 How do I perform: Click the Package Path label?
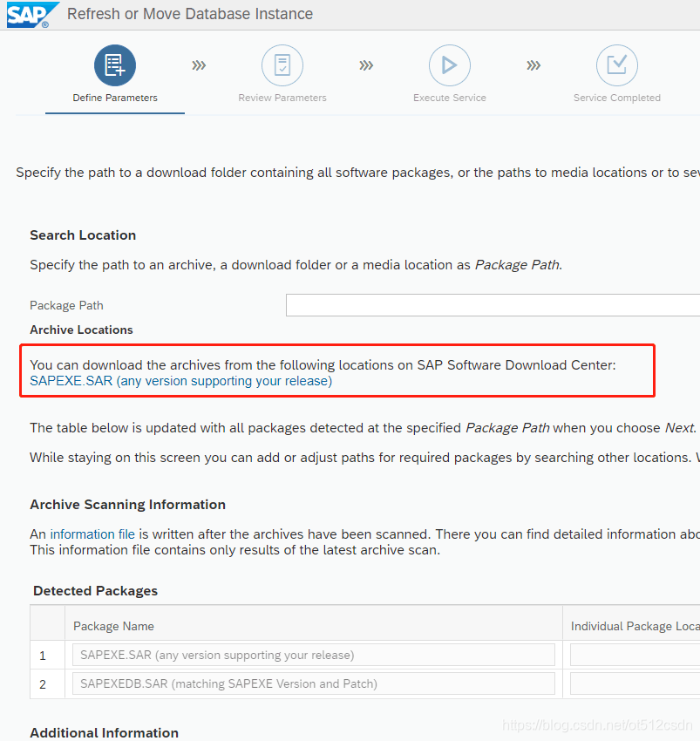tap(66, 305)
